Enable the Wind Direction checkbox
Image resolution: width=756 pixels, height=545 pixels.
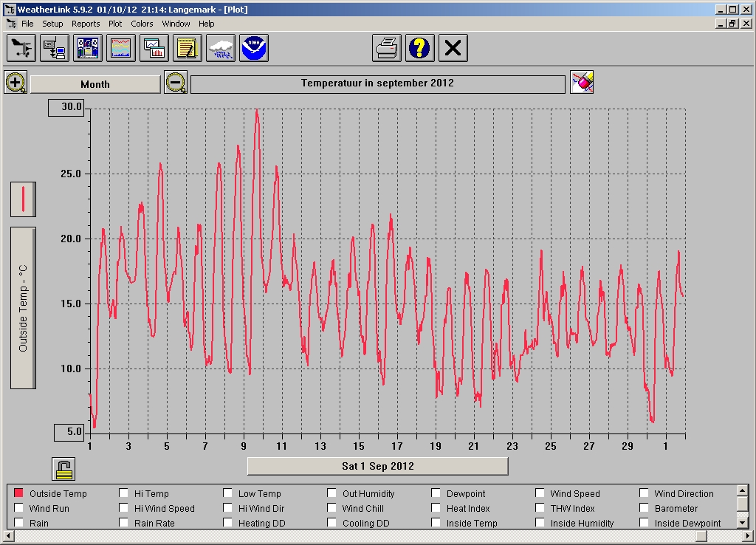[x=644, y=493]
